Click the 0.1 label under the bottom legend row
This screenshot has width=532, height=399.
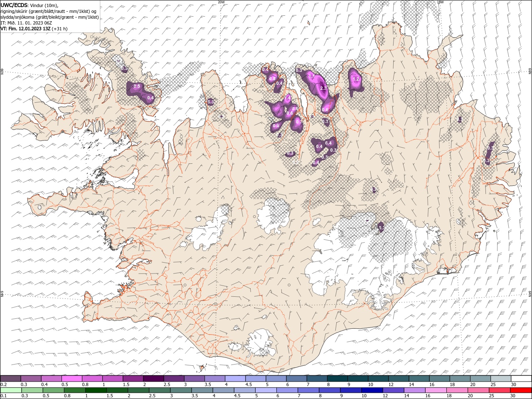point(3,396)
